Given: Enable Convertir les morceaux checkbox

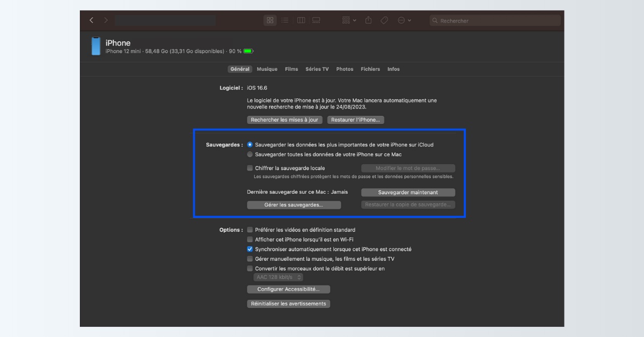Looking at the screenshot, I should pyautogui.click(x=250, y=268).
